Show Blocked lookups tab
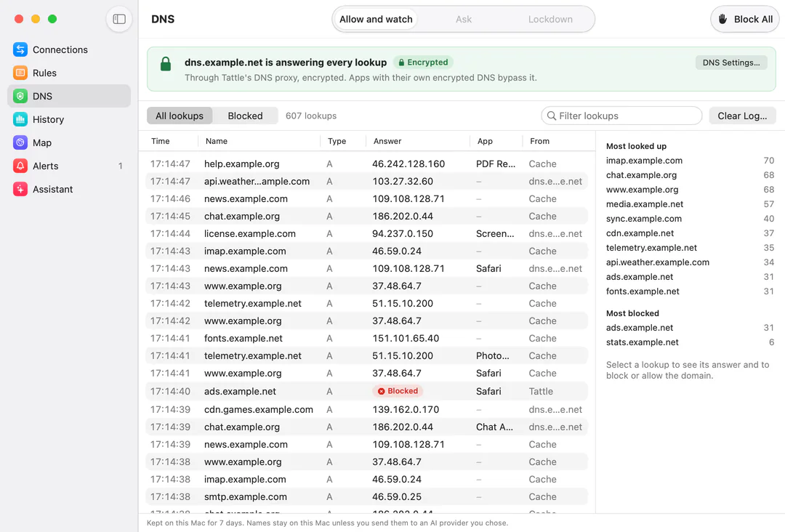The image size is (785, 532). point(245,116)
